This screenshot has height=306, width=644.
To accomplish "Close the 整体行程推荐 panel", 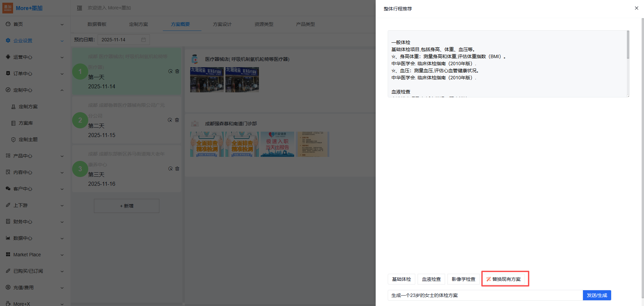I will pos(636,8).
